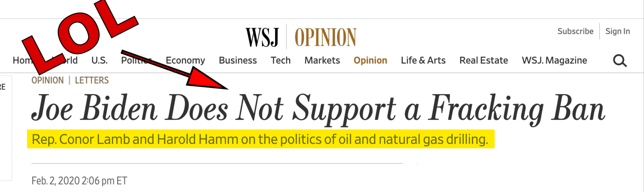Click the highlighted Conor Lamb subheadline
Viewport: 644px width, 192px height.
(260, 139)
